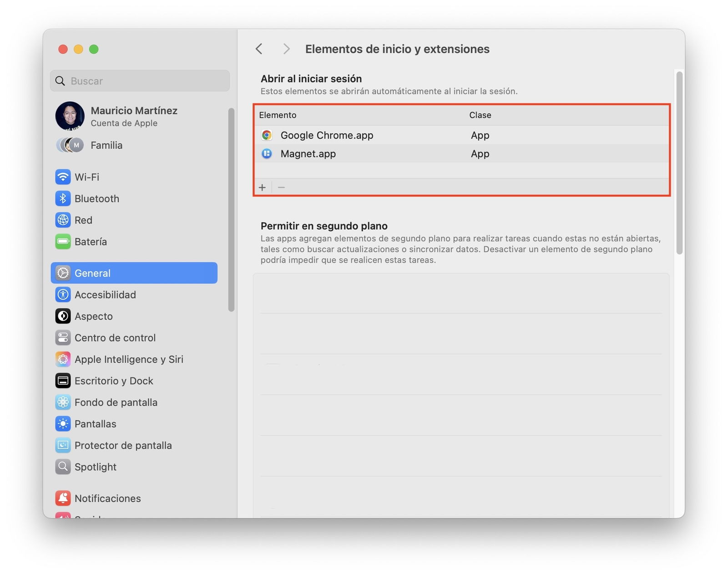Image resolution: width=728 pixels, height=575 pixels.
Task: Select the Red network globe icon
Action: (x=63, y=220)
